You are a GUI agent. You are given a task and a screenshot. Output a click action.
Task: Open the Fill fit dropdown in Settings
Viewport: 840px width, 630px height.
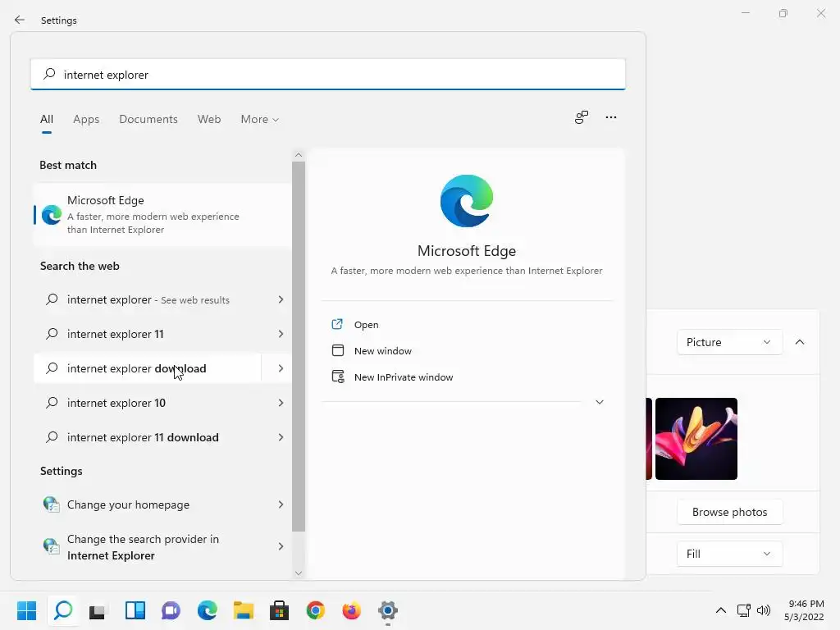pos(729,554)
